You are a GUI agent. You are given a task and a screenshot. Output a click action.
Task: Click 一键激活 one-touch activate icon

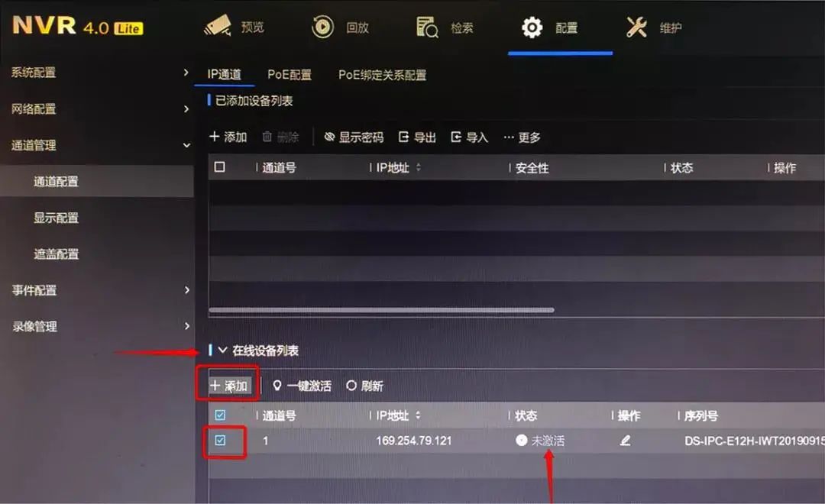click(277, 386)
